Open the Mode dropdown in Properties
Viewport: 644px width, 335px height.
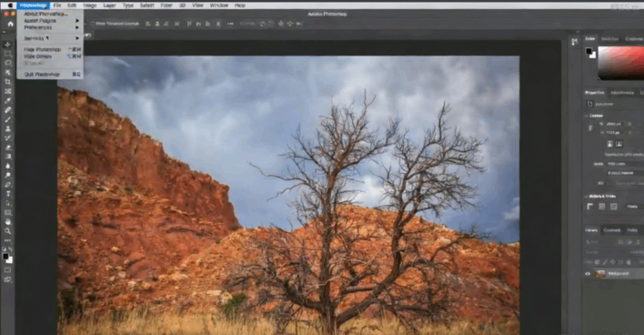pos(624,164)
